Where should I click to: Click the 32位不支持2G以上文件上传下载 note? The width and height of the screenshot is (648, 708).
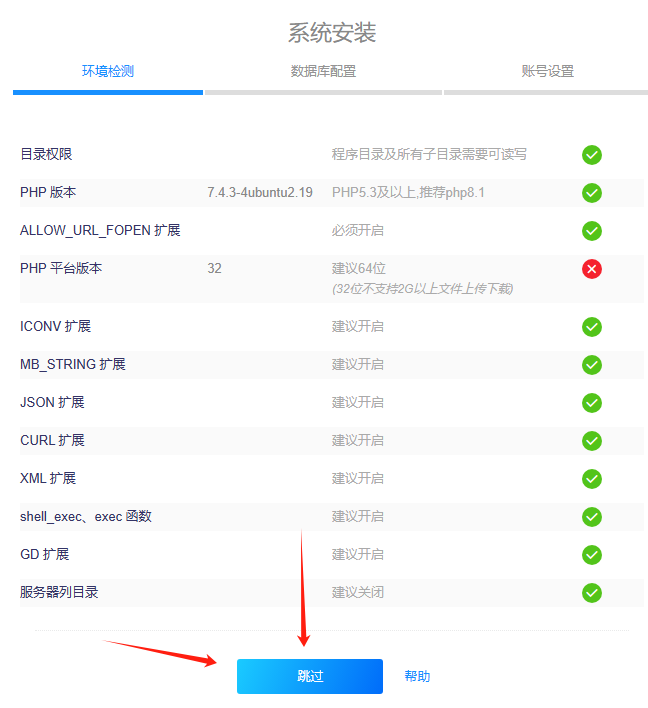[x=422, y=289]
